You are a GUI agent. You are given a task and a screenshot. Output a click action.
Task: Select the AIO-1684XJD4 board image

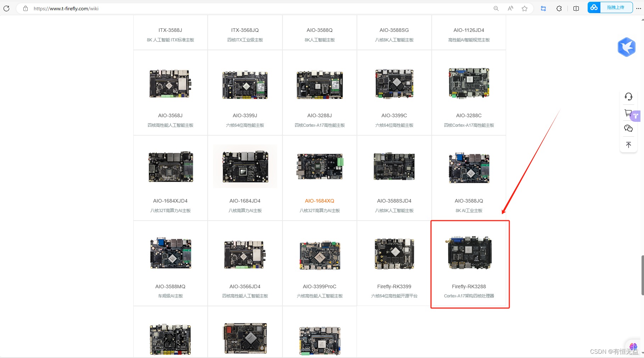click(x=171, y=166)
